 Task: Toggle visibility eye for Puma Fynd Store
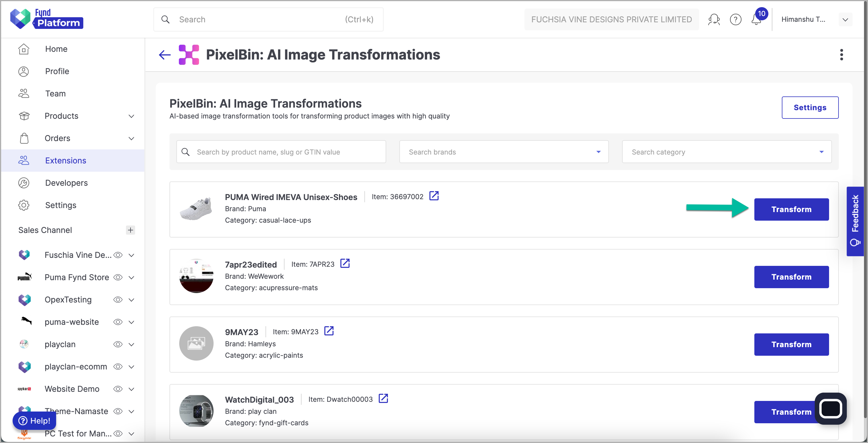[x=118, y=277]
